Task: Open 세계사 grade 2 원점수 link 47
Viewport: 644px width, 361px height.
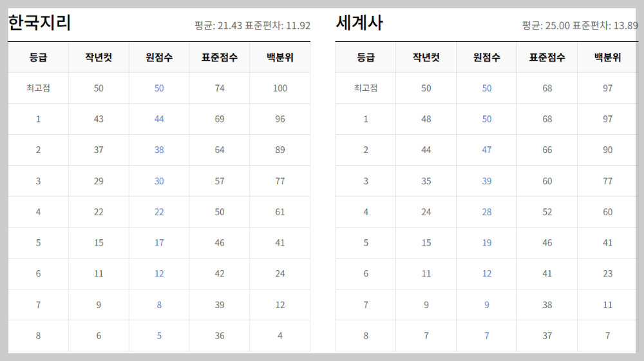Action: (x=487, y=150)
